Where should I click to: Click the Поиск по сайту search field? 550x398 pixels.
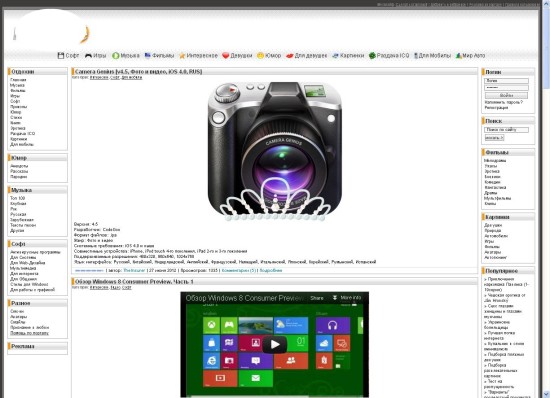(x=507, y=130)
